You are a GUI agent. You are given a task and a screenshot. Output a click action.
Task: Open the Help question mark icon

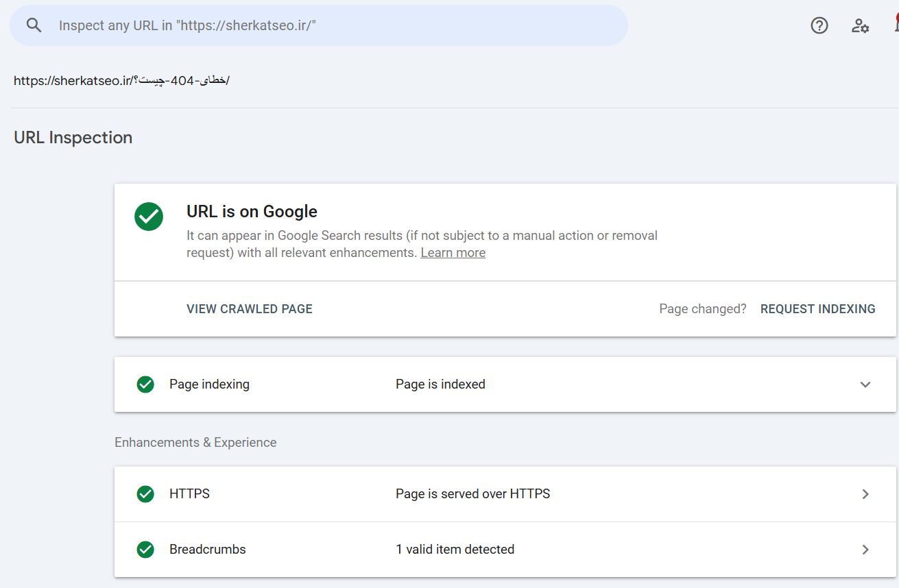[x=819, y=25]
